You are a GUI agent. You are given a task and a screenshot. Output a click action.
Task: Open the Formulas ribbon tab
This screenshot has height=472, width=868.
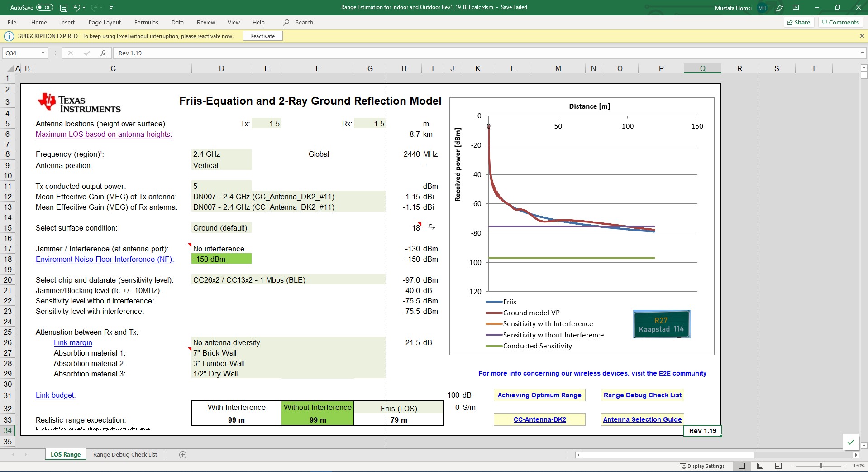pos(146,22)
